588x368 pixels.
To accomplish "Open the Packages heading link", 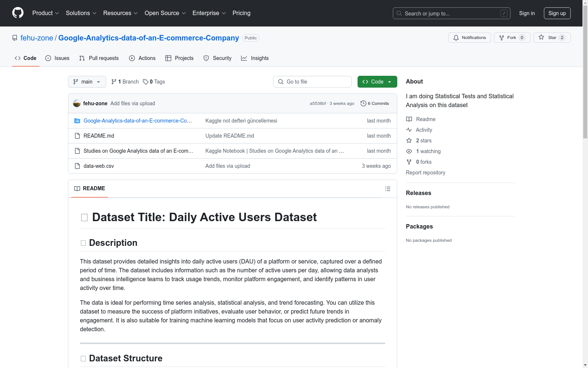I will click(419, 226).
